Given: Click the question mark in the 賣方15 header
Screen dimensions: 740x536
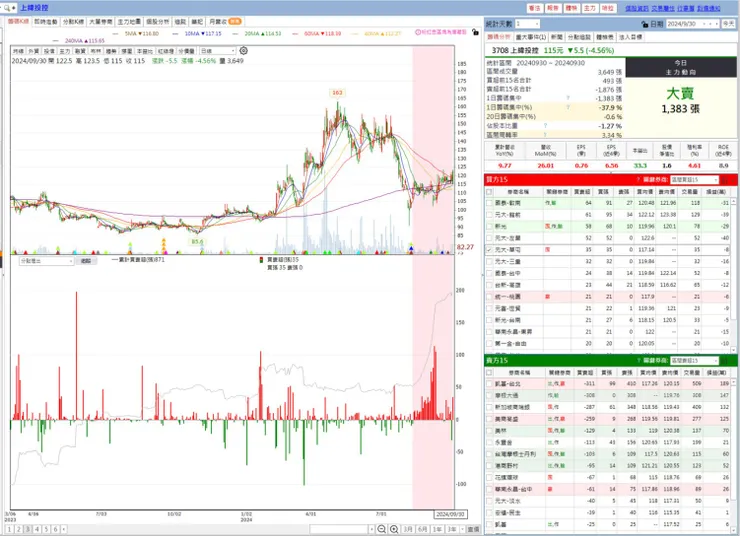Looking at the screenshot, I should [x=638, y=360].
